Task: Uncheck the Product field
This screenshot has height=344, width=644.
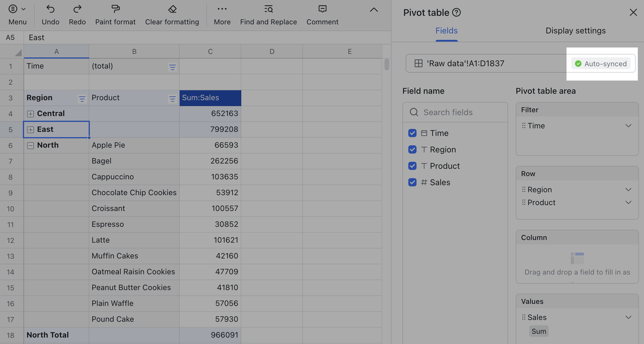Action: [413, 165]
